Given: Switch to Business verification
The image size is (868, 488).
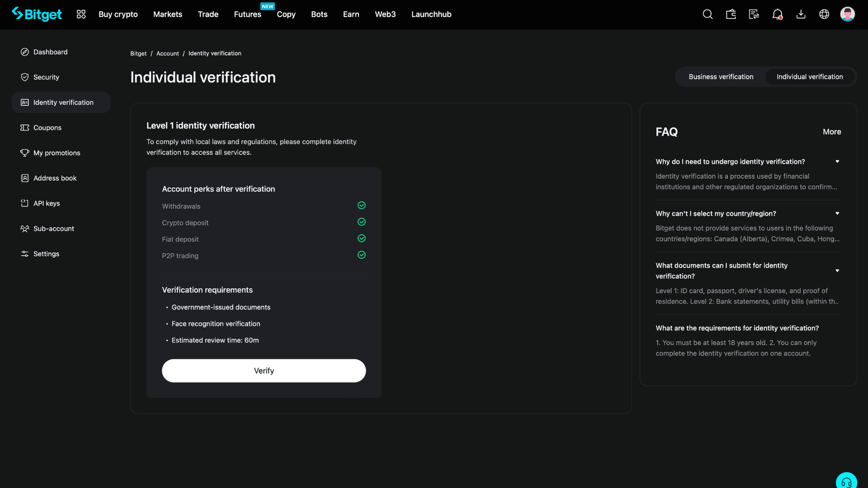Looking at the screenshot, I should click(721, 77).
